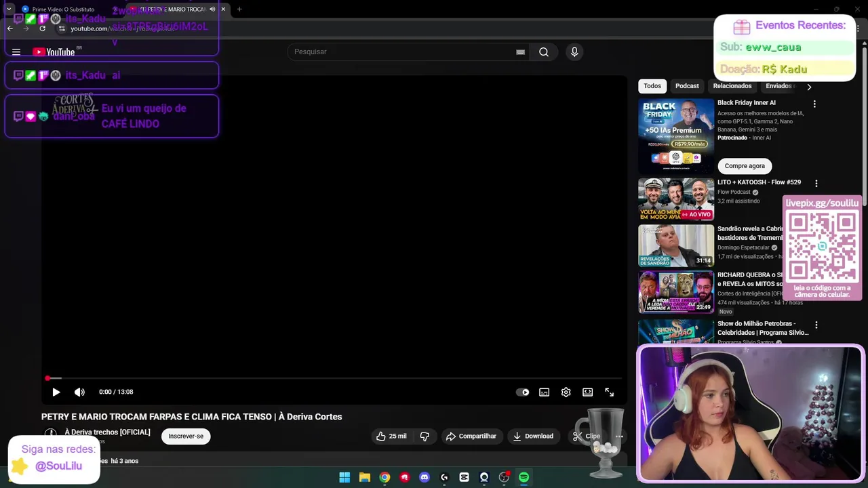Close the PETRY E MARIO YouTube tab

click(x=223, y=9)
